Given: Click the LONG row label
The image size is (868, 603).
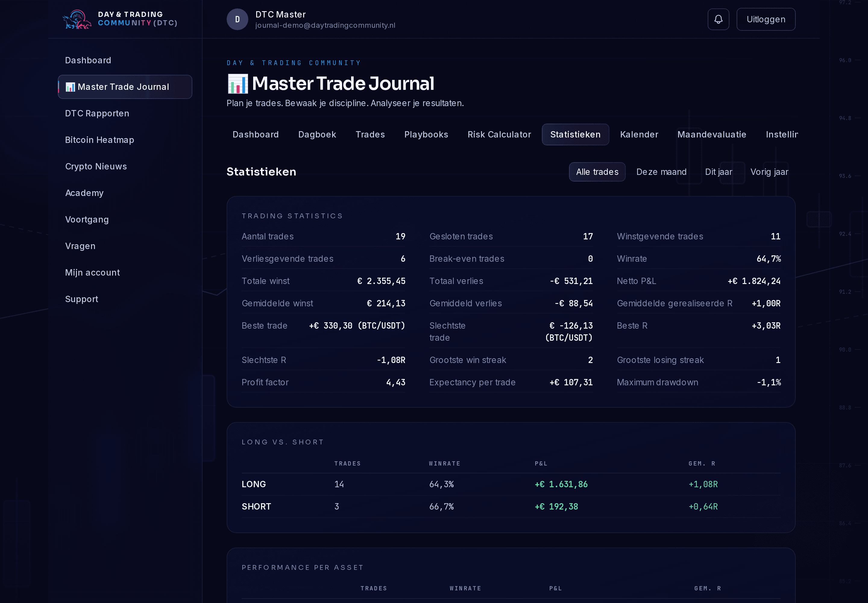Looking at the screenshot, I should click(254, 485).
